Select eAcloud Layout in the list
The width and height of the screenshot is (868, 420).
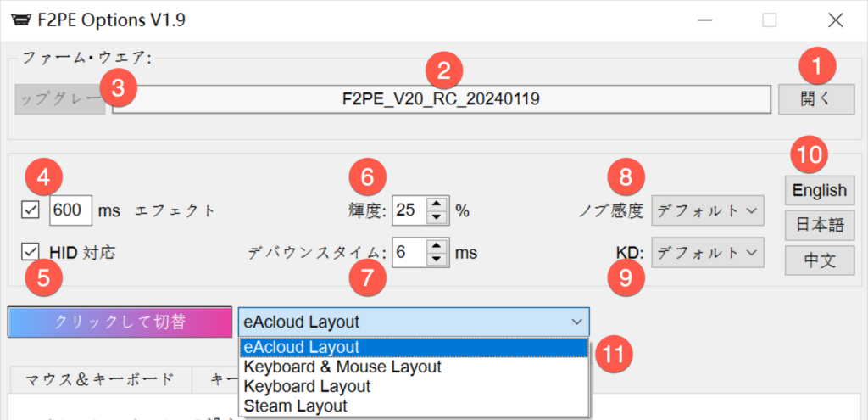click(x=414, y=347)
